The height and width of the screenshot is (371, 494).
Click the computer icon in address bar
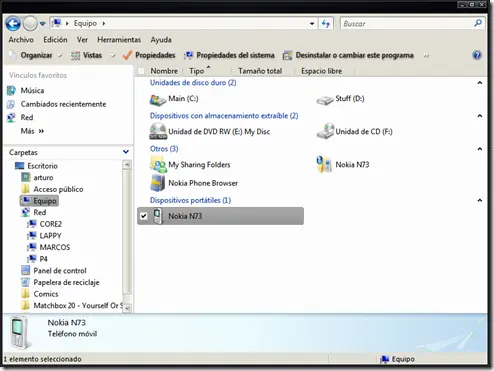[57, 23]
